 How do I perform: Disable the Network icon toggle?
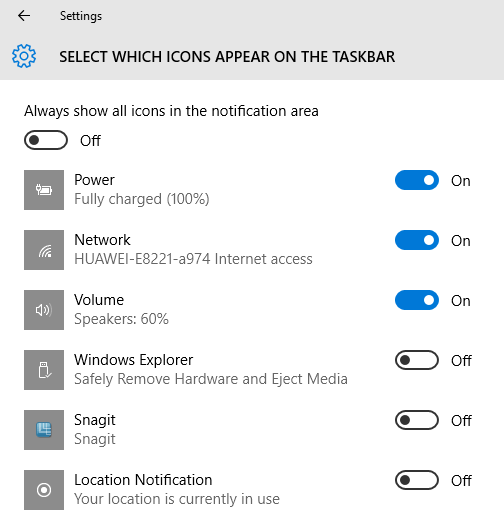coord(417,240)
